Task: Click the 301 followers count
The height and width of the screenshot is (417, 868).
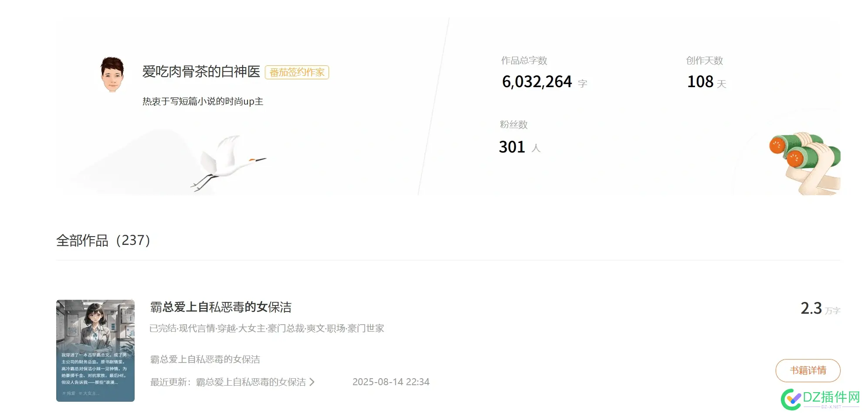Action: click(x=512, y=147)
